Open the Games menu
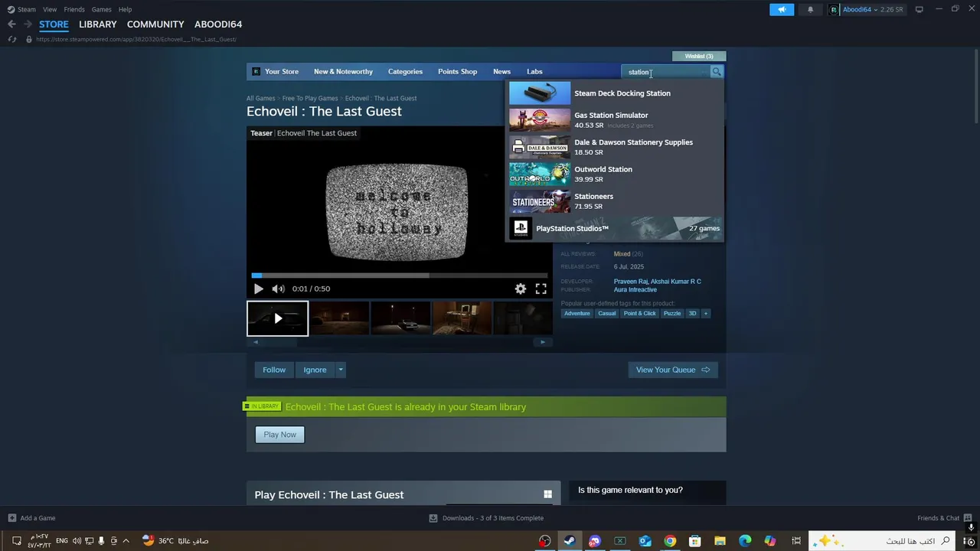This screenshot has height=551, width=980. pyautogui.click(x=101, y=9)
